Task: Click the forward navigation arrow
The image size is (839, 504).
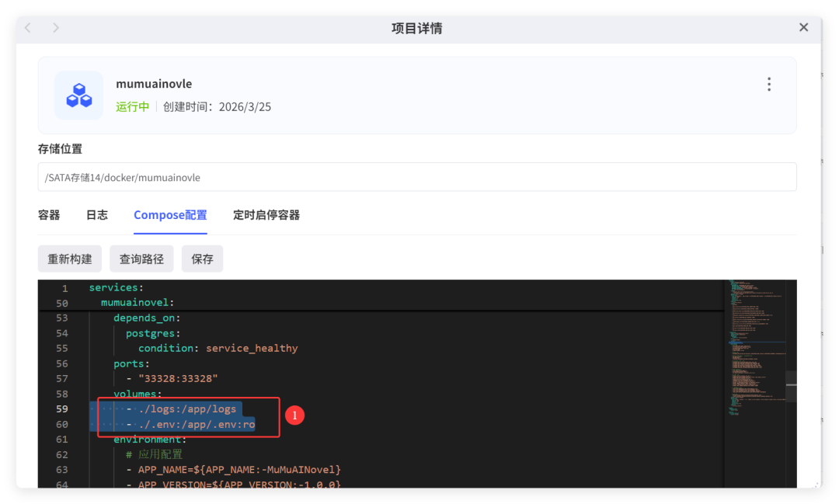Action: pyautogui.click(x=56, y=27)
